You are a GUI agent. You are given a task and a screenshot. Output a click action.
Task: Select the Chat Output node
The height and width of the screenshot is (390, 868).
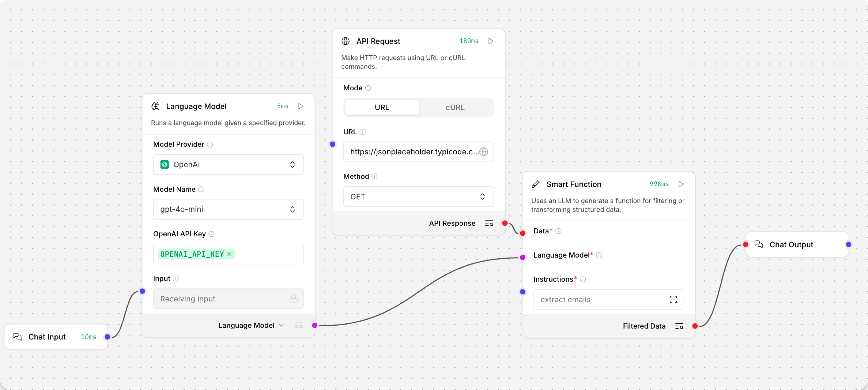point(791,245)
